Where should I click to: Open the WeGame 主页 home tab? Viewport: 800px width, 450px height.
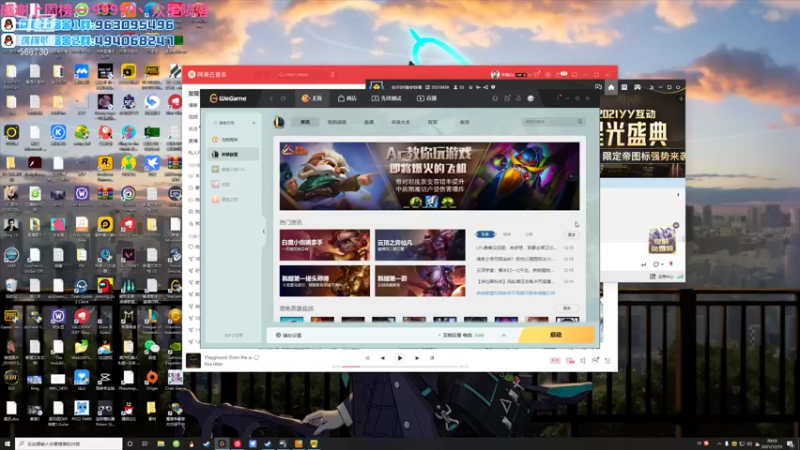(x=312, y=98)
